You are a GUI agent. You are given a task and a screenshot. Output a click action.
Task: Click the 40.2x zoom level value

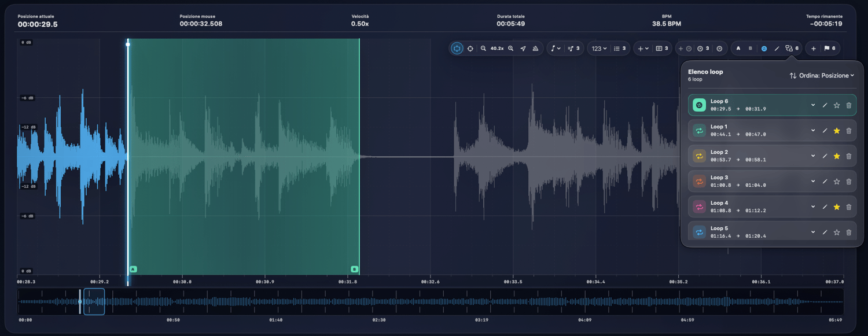(496, 49)
